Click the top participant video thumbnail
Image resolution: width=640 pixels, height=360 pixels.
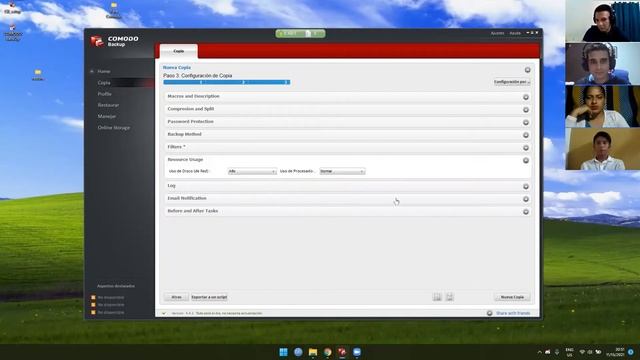pyautogui.click(x=602, y=21)
